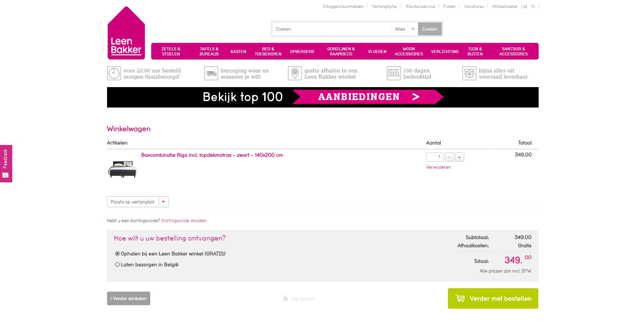Image resolution: width=644 pixels, height=328 pixels.
Task: Click the Feedback smiley icon
Action: (5, 175)
